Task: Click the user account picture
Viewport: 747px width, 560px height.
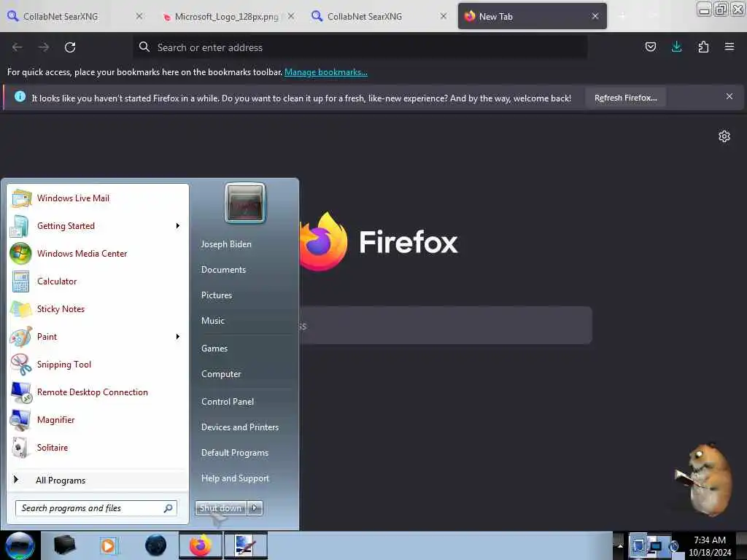Action: [245, 203]
